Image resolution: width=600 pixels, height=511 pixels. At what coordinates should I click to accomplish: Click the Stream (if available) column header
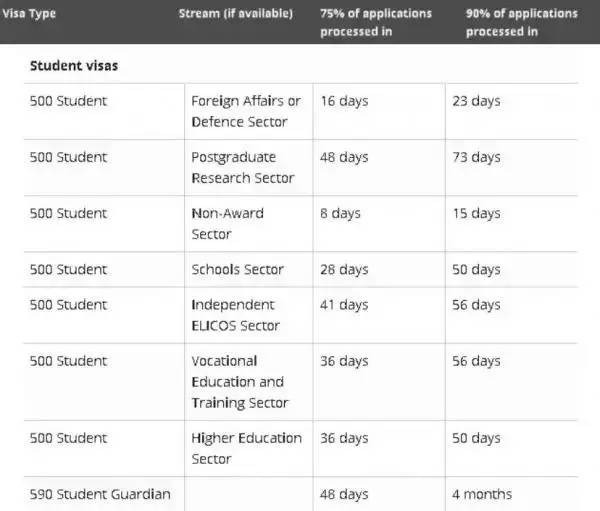click(235, 13)
